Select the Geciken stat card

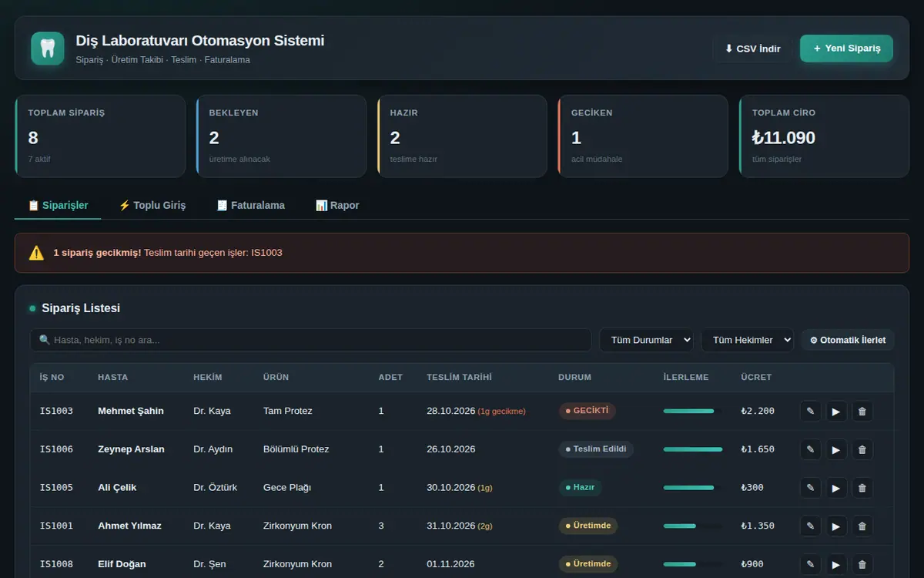(643, 136)
